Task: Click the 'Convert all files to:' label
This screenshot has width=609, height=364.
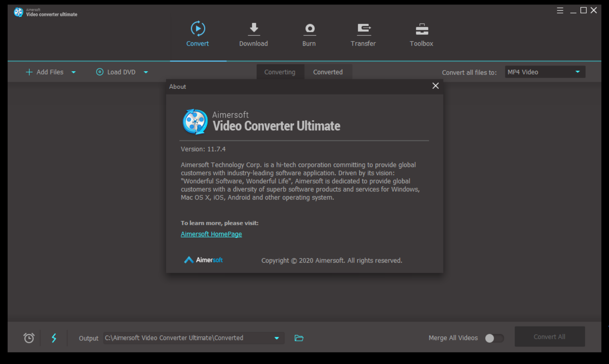Action: tap(469, 72)
